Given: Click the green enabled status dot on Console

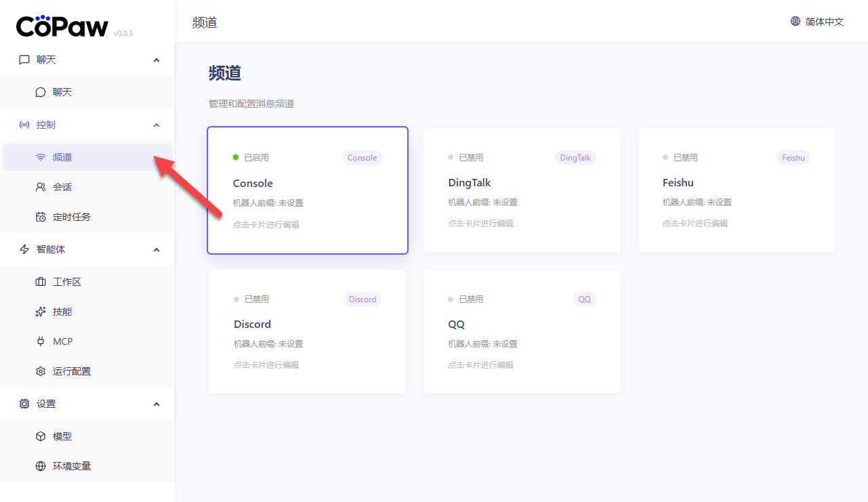Looking at the screenshot, I should (236, 157).
